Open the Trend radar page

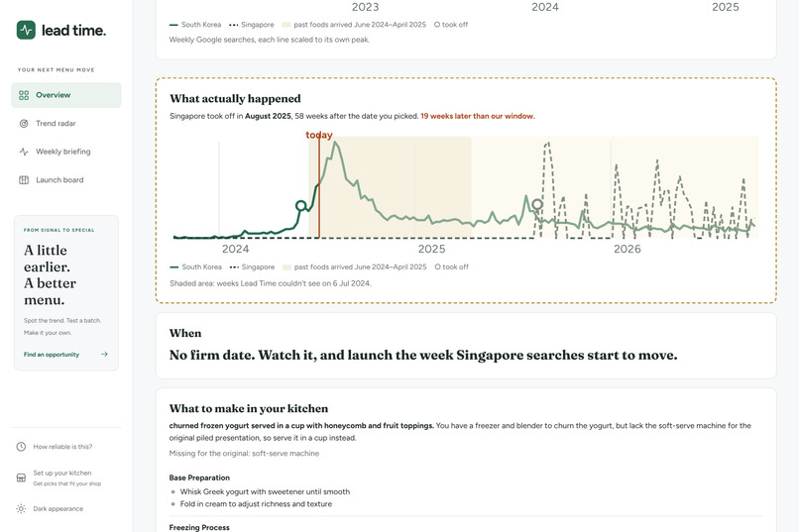click(x=66, y=123)
